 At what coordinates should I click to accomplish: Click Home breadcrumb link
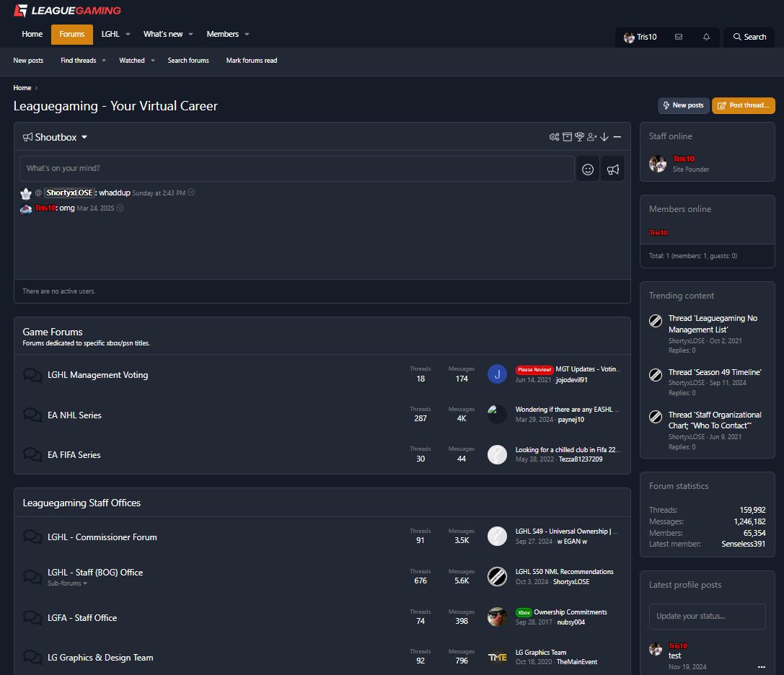[22, 88]
